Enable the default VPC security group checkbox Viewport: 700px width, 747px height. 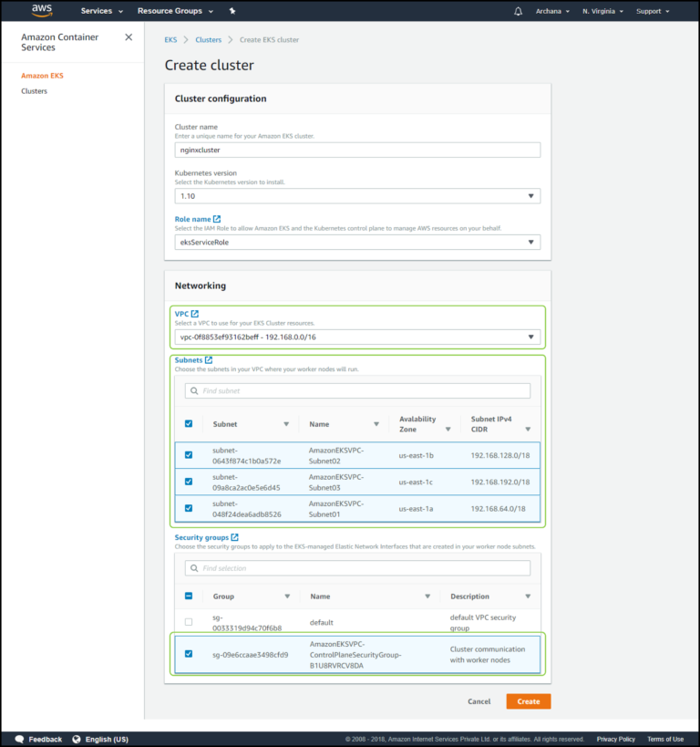click(189, 622)
